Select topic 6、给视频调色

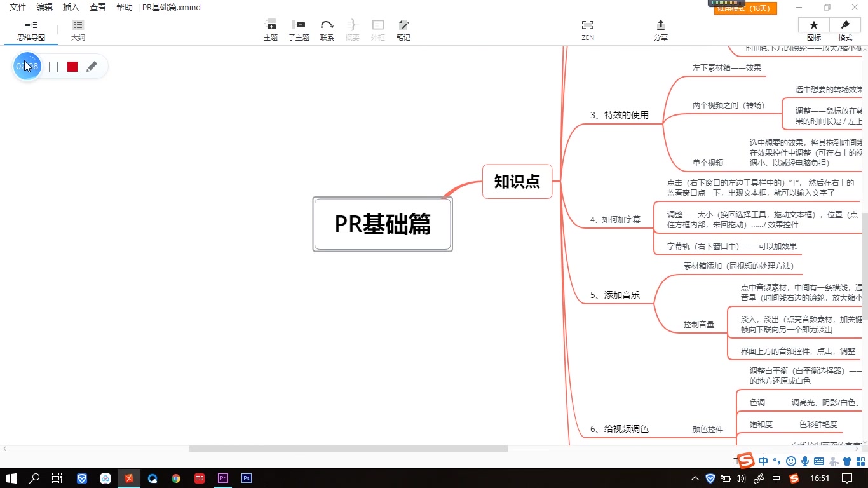(620, 429)
